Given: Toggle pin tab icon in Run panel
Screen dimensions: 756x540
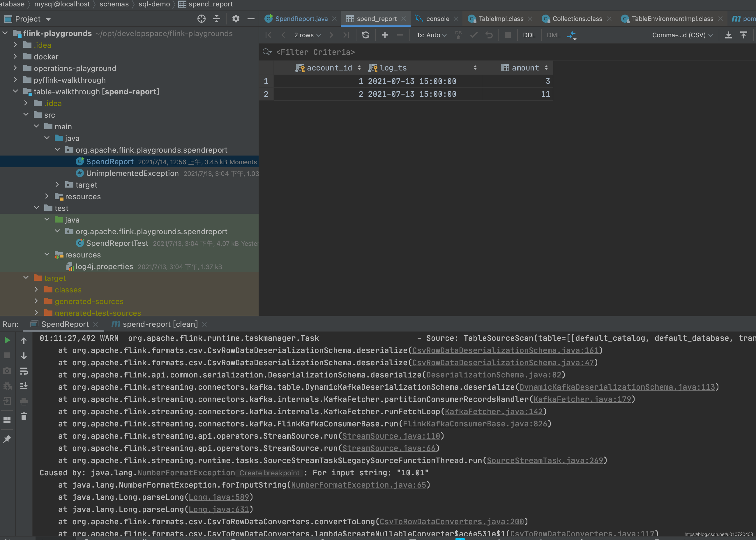Looking at the screenshot, I should (7, 439).
